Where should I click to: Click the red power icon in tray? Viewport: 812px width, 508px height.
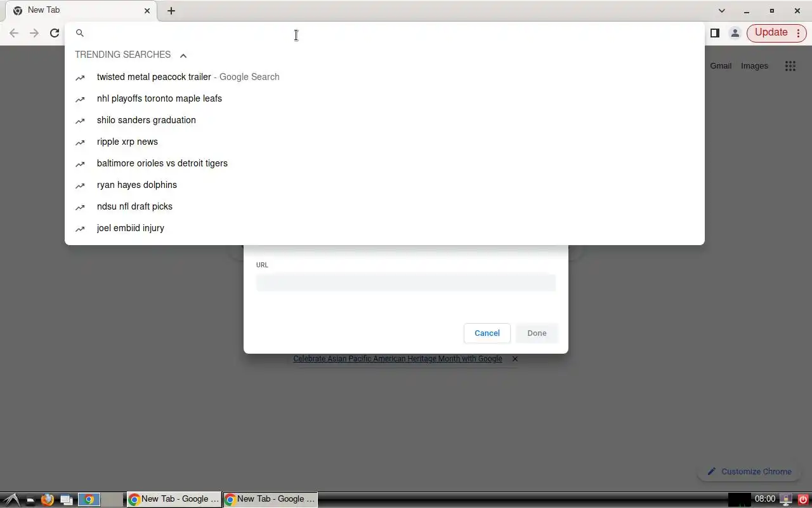803,500
